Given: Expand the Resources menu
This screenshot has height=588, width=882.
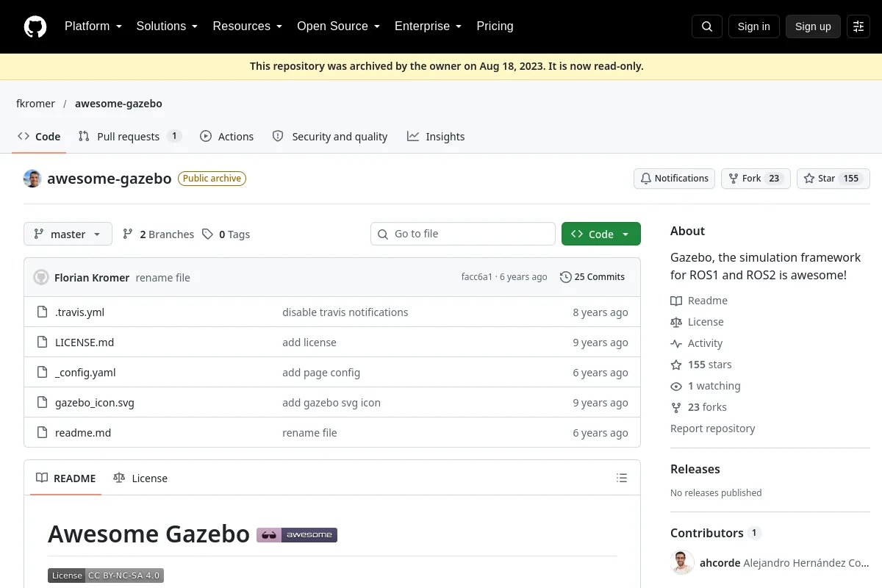Looking at the screenshot, I should pyautogui.click(x=247, y=26).
